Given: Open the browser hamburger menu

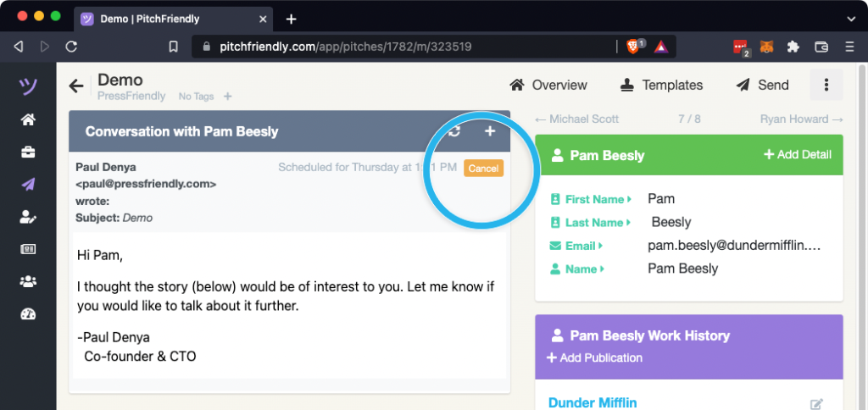Looking at the screenshot, I should tap(849, 47).
